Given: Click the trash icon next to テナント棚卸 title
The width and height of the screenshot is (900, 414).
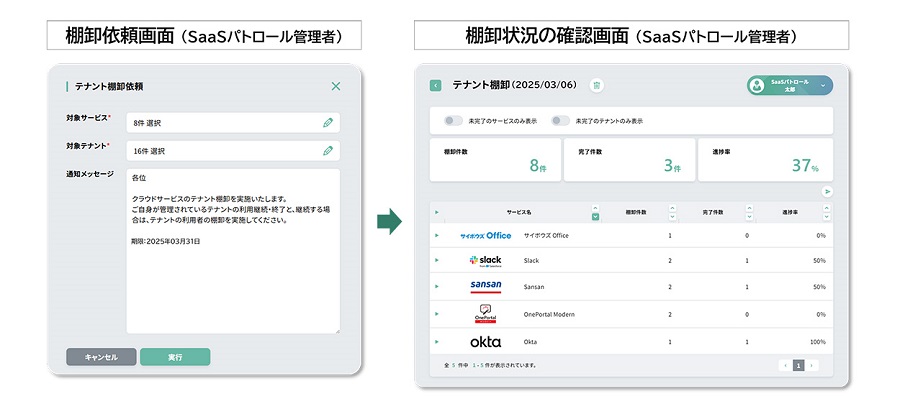Looking at the screenshot, I should [597, 86].
